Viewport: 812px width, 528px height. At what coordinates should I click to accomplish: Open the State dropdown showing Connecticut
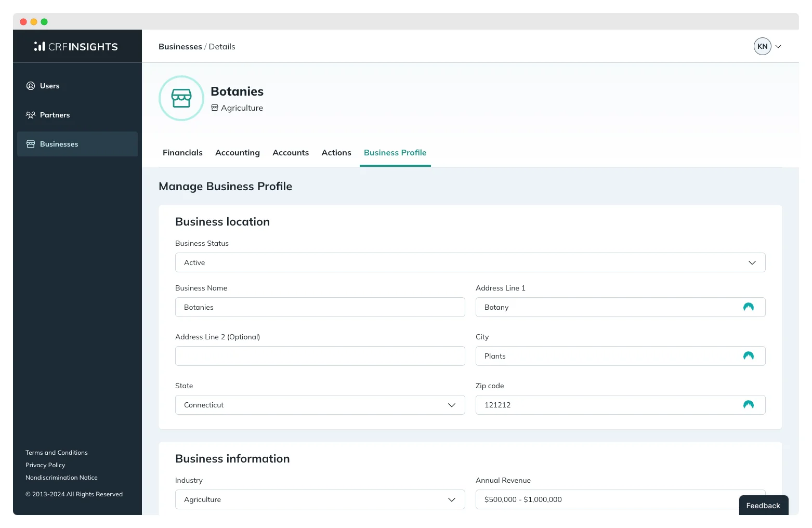pyautogui.click(x=320, y=405)
